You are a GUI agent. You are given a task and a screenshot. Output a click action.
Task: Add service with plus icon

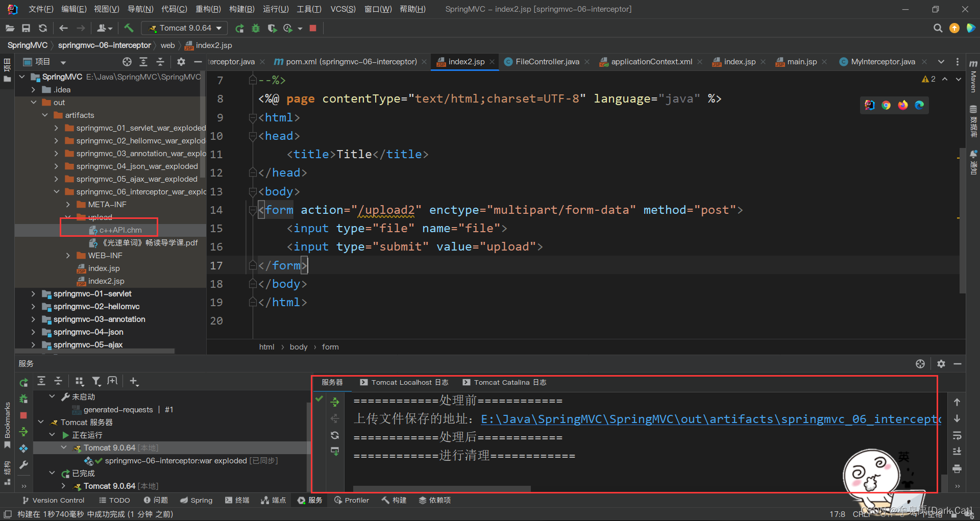point(134,381)
